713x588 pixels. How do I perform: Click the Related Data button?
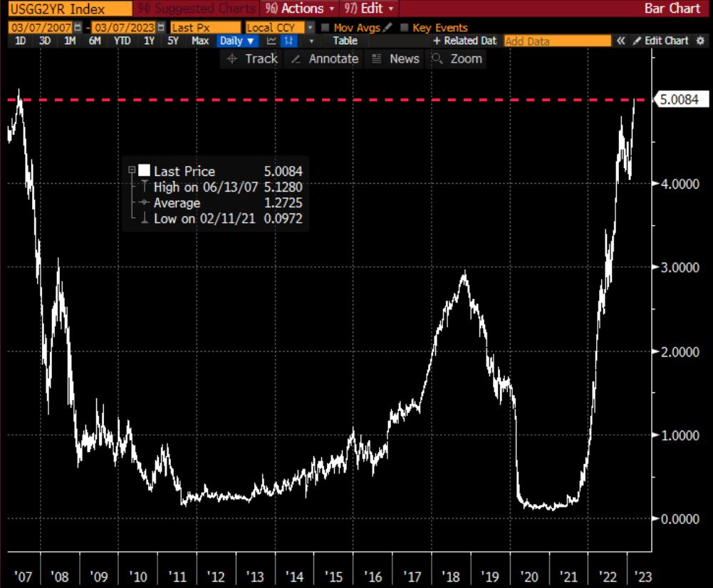[464, 41]
